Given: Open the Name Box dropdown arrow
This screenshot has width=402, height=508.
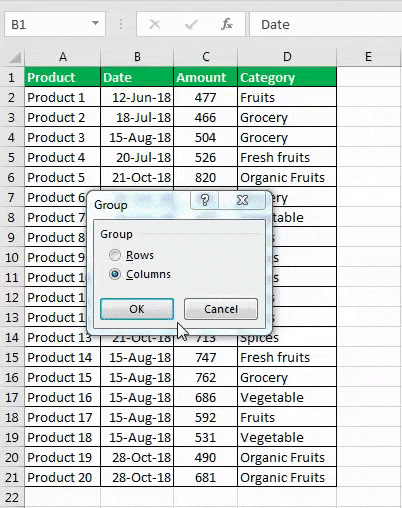Looking at the screenshot, I should [x=95, y=23].
